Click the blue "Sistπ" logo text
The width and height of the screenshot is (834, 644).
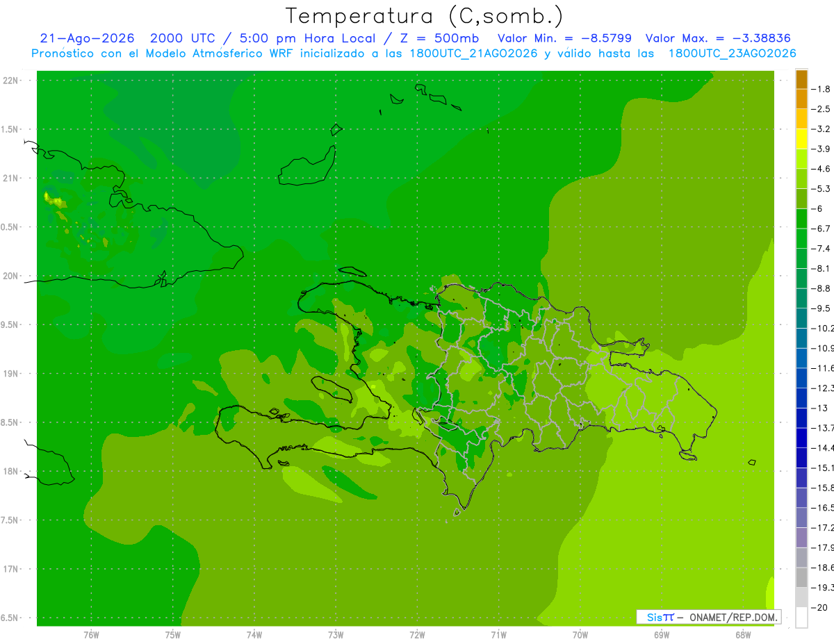(660, 617)
